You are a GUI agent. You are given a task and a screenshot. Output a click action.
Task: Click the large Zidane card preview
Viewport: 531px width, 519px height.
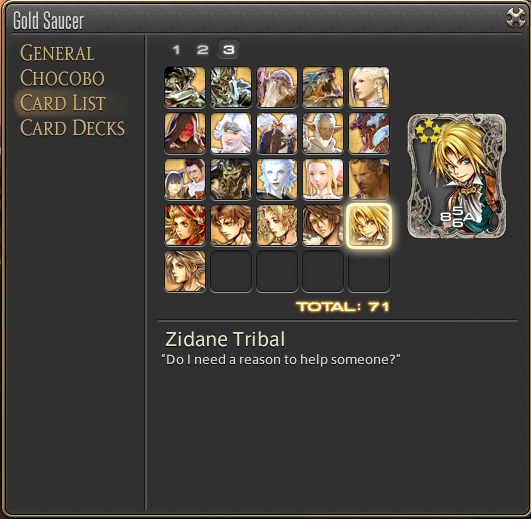(457, 176)
